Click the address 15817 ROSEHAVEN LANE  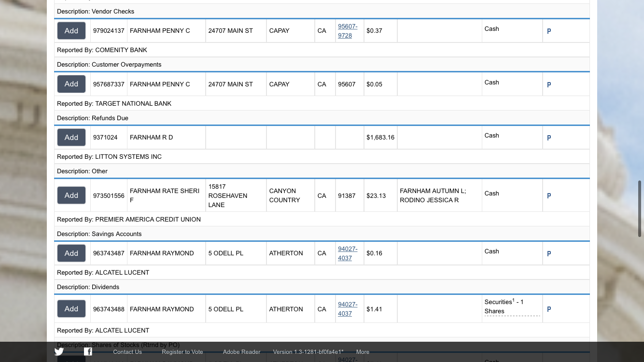coord(228,195)
